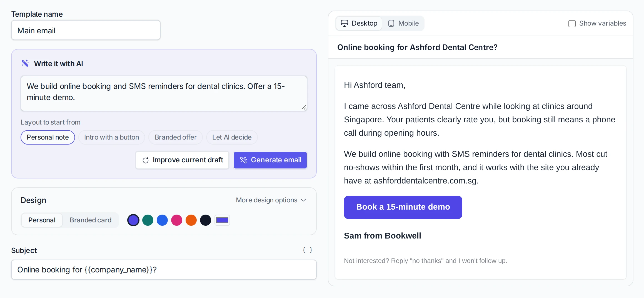Select the Personal design style
This screenshot has height=298, width=644.
click(42, 220)
